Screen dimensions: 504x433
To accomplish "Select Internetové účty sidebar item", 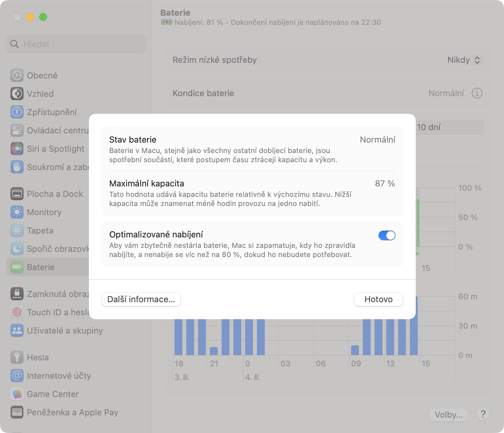I will click(59, 376).
